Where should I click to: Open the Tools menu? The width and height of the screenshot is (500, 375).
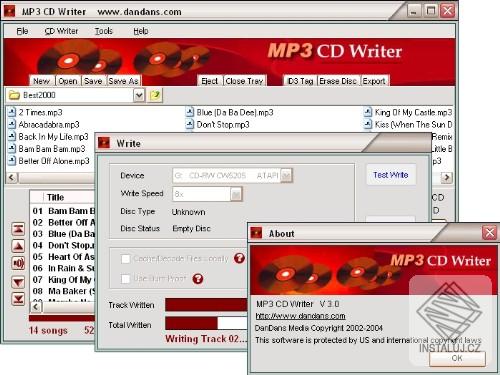(x=104, y=31)
